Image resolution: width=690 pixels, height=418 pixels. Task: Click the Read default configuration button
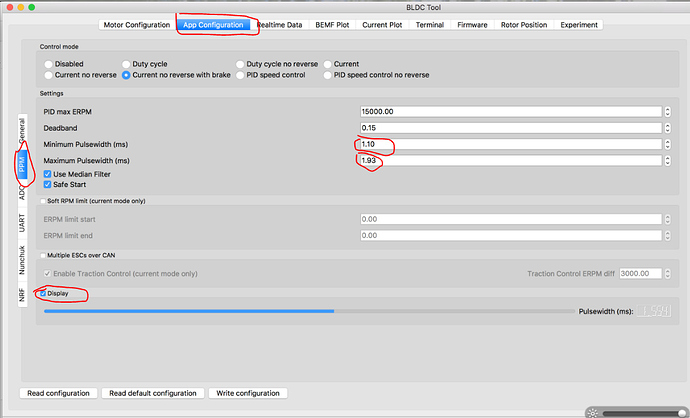pos(153,393)
